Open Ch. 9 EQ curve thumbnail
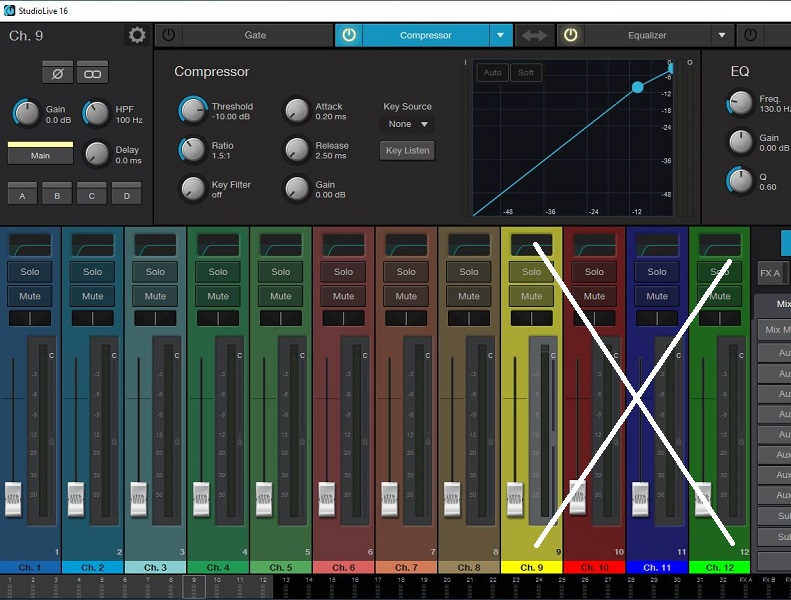This screenshot has height=600, width=791. [x=531, y=245]
